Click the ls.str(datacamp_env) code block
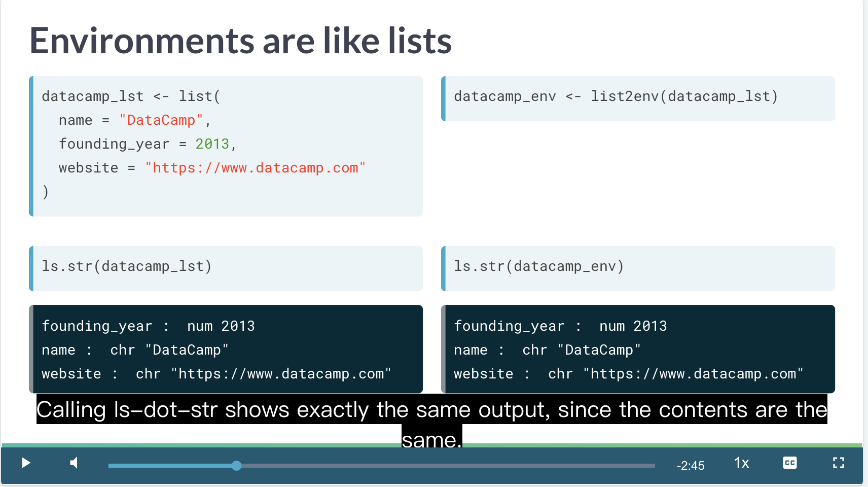Viewport: 868px width, 487px height. [638, 268]
